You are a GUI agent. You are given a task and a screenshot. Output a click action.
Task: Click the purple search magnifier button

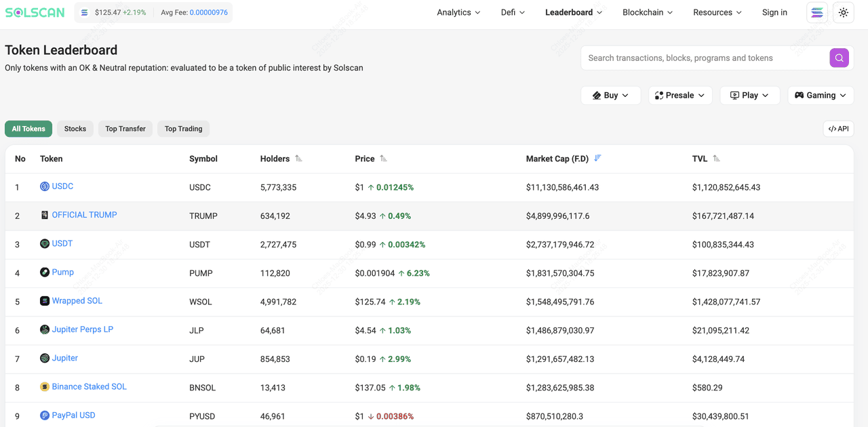(839, 58)
